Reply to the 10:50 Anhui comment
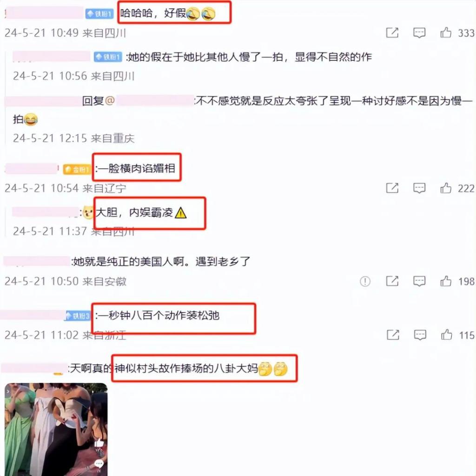 click(x=419, y=281)
